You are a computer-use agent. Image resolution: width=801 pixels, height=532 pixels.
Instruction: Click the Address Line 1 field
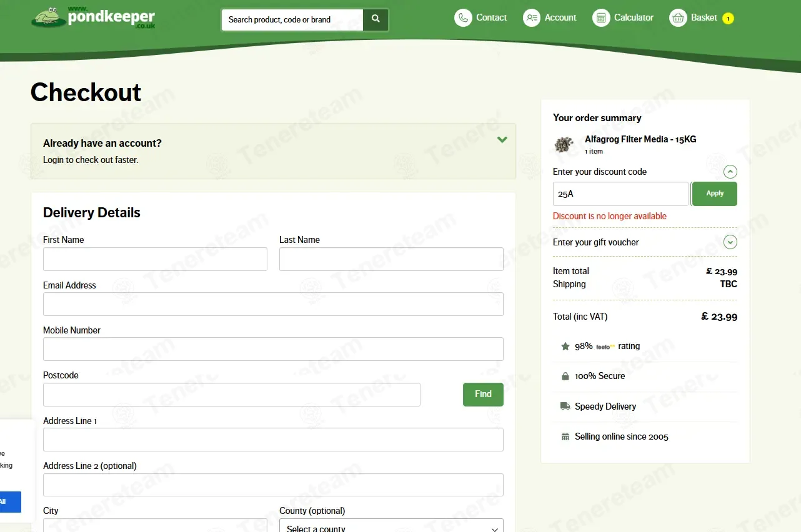click(x=273, y=440)
